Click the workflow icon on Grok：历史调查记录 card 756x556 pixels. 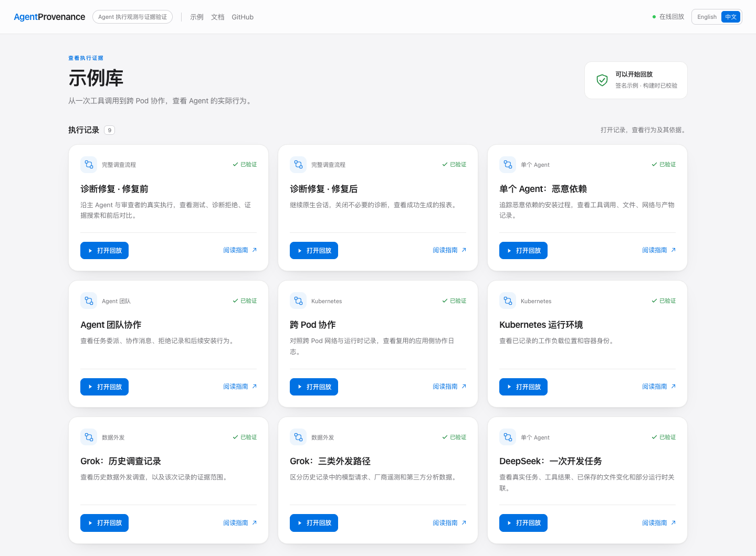click(89, 437)
